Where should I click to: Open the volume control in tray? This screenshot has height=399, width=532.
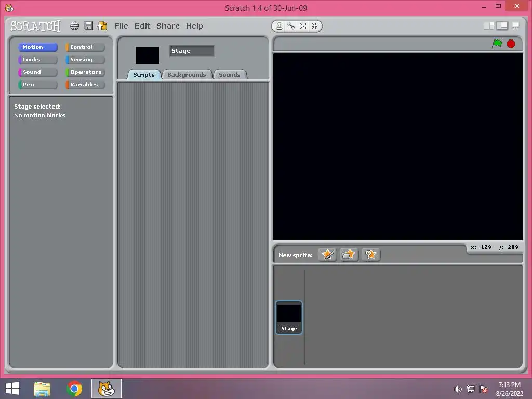(458, 389)
